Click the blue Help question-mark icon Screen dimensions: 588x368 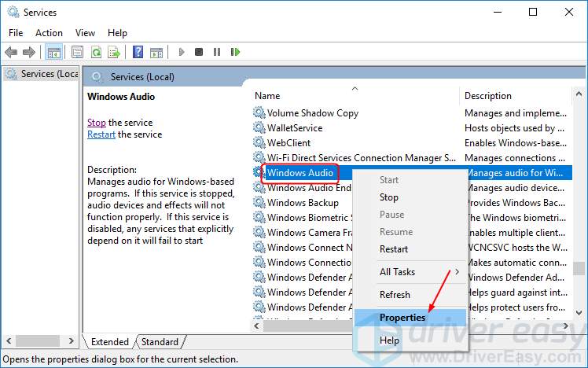pos(138,52)
